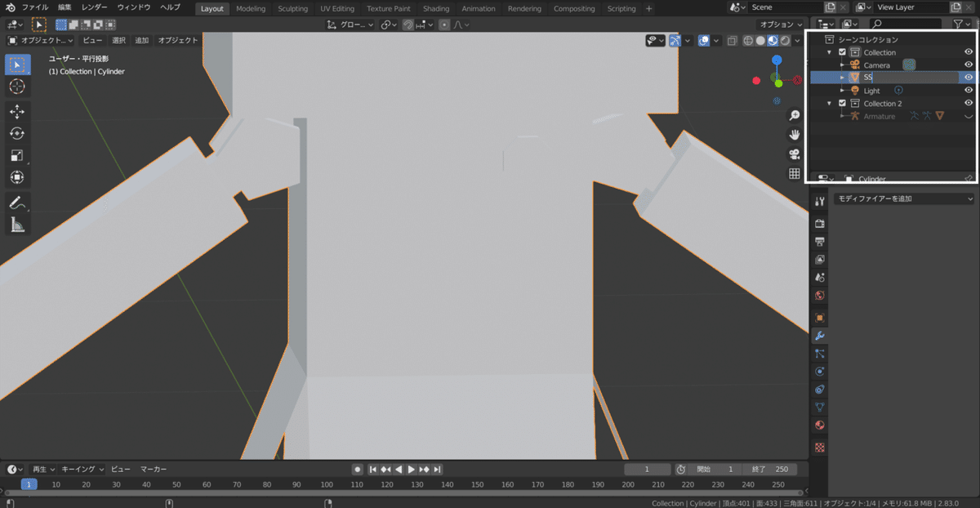Switch to the Modeling workspace tab
The image size is (980, 508).
251,9
